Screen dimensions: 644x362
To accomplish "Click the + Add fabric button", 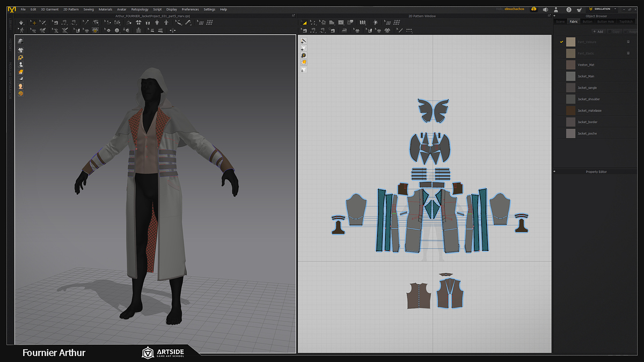I will pyautogui.click(x=598, y=32).
